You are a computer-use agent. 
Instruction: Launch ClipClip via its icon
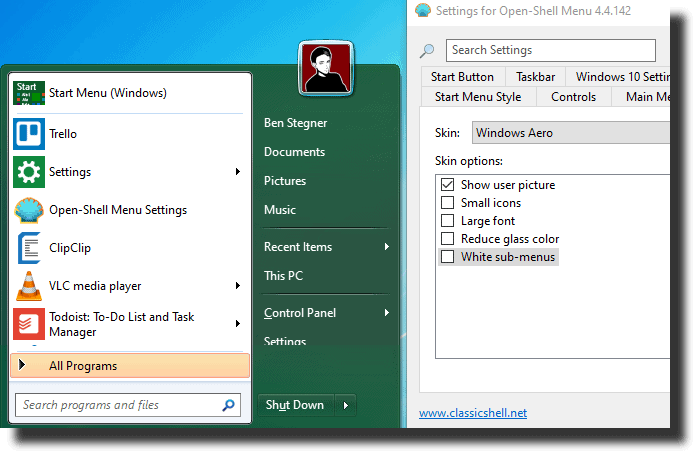point(29,248)
